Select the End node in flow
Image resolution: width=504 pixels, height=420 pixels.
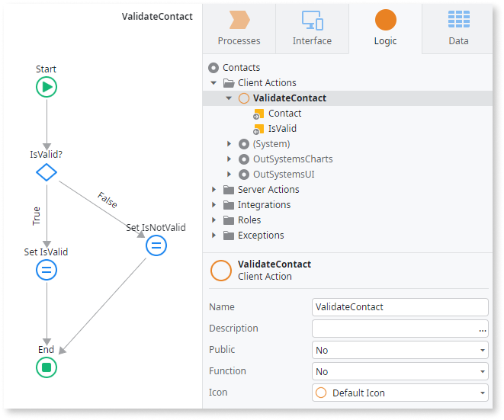47,367
